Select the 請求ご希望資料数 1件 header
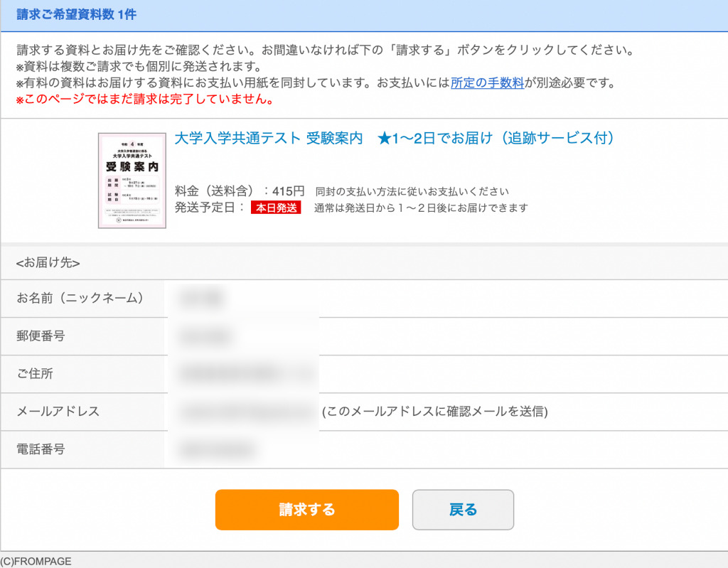728x568 pixels. 77,14
